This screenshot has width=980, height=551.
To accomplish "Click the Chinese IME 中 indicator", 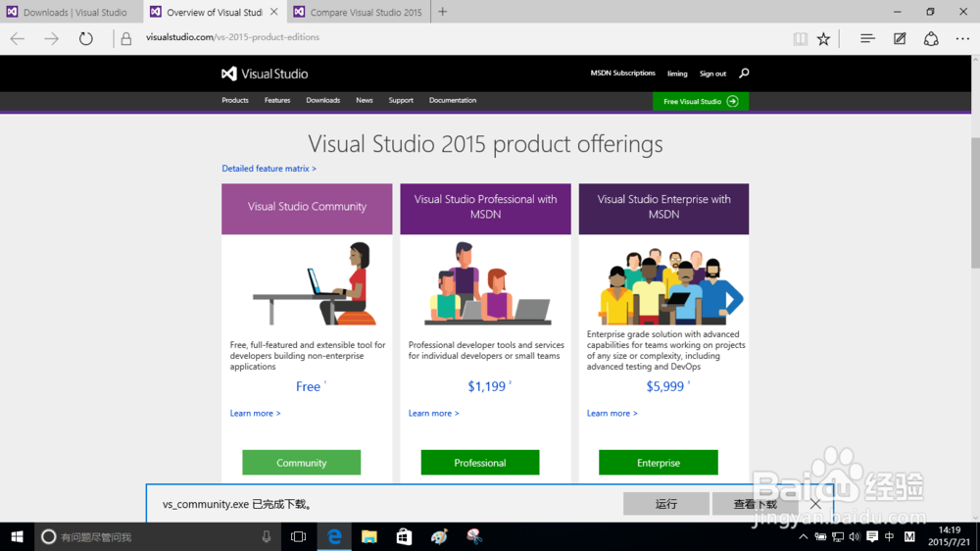I will click(890, 536).
